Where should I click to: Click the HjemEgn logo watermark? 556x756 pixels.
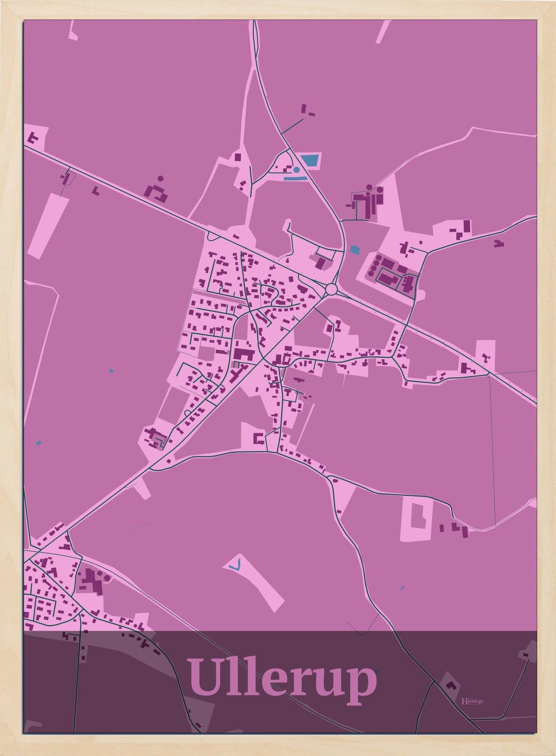click(x=472, y=701)
